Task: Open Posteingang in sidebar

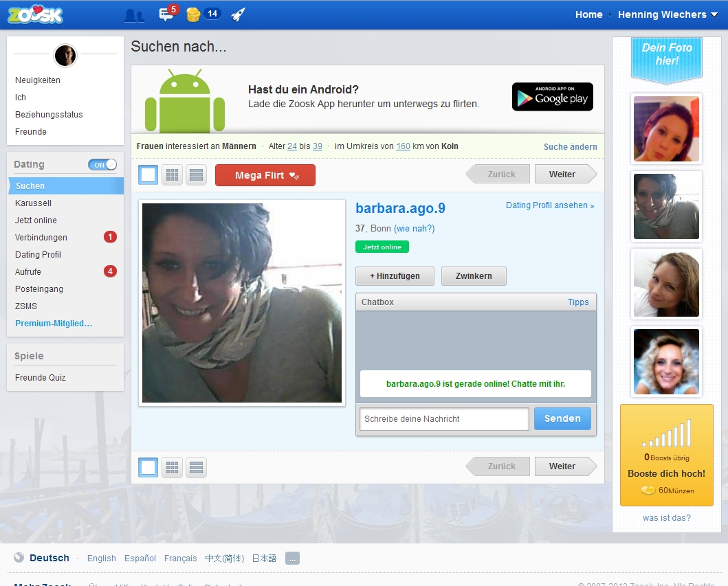Action: [x=39, y=289]
